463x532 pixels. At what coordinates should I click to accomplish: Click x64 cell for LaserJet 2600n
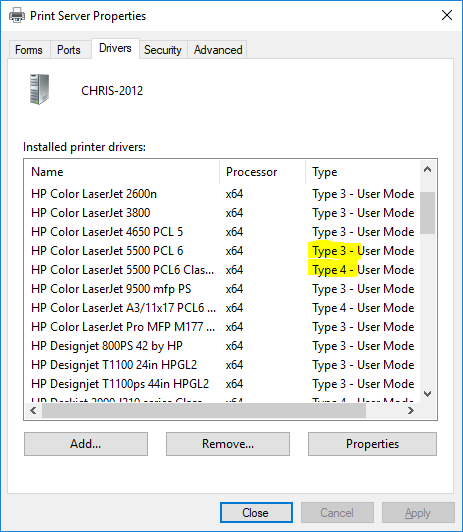tap(234, 194)
